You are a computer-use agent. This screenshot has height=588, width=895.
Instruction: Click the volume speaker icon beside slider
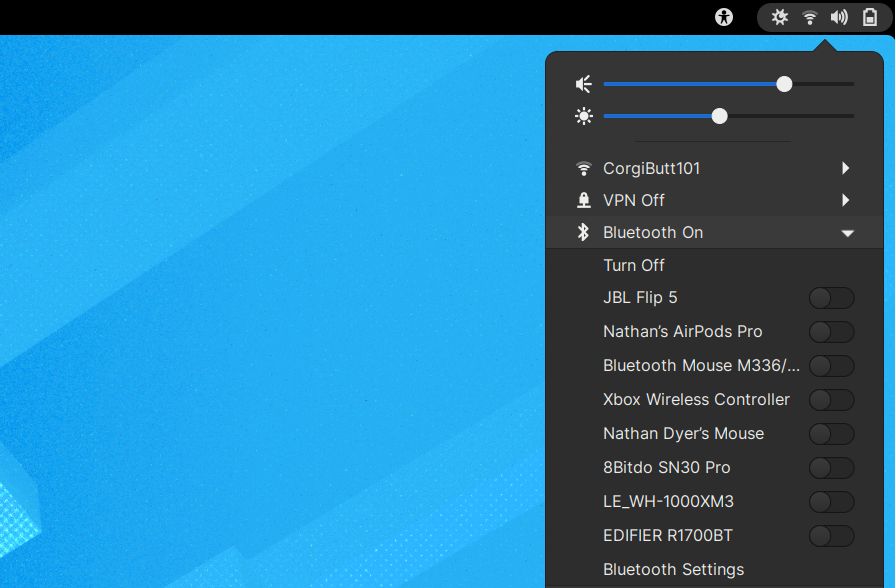[583, 84]
